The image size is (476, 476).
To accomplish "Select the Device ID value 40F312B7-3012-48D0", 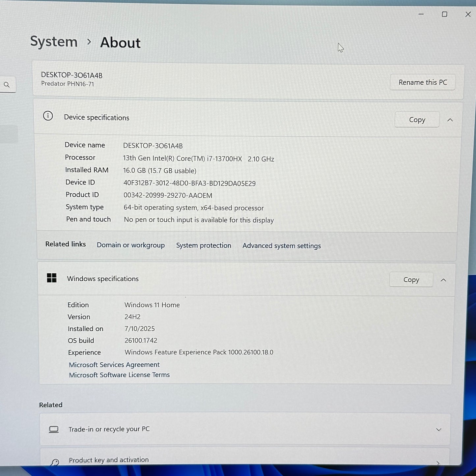I will coord(189,183).
